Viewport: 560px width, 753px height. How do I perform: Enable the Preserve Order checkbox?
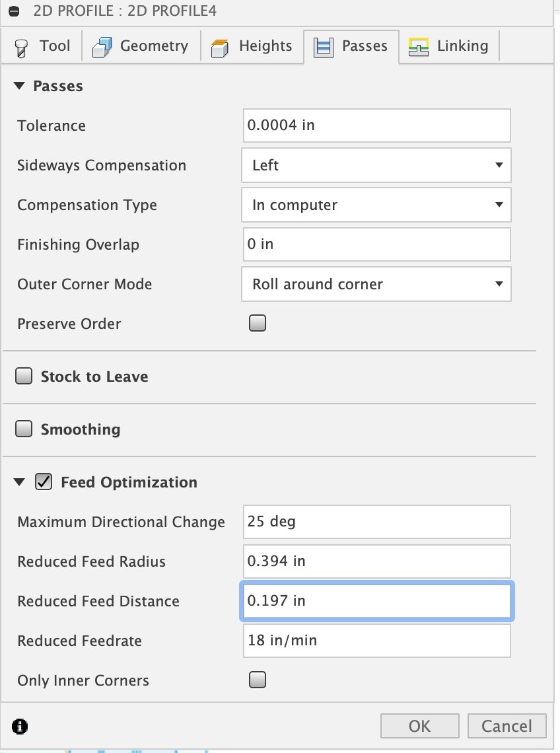[x=258, y=323]
